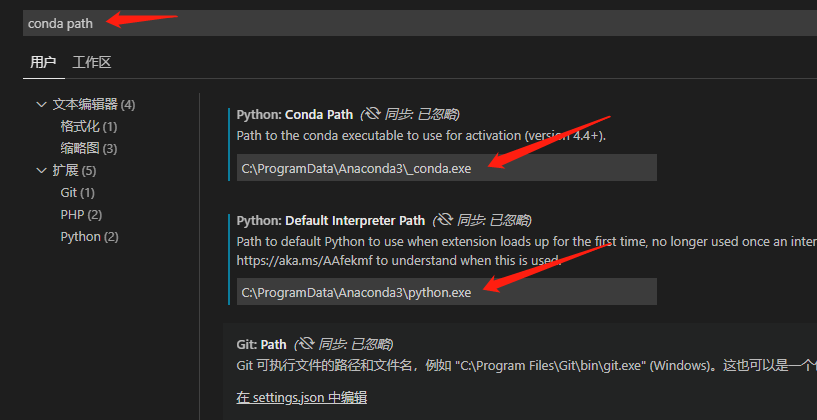Screen dimensions: 817x420
Task: Open the 工作区 settings tab
Action: [x=92, y=62]
